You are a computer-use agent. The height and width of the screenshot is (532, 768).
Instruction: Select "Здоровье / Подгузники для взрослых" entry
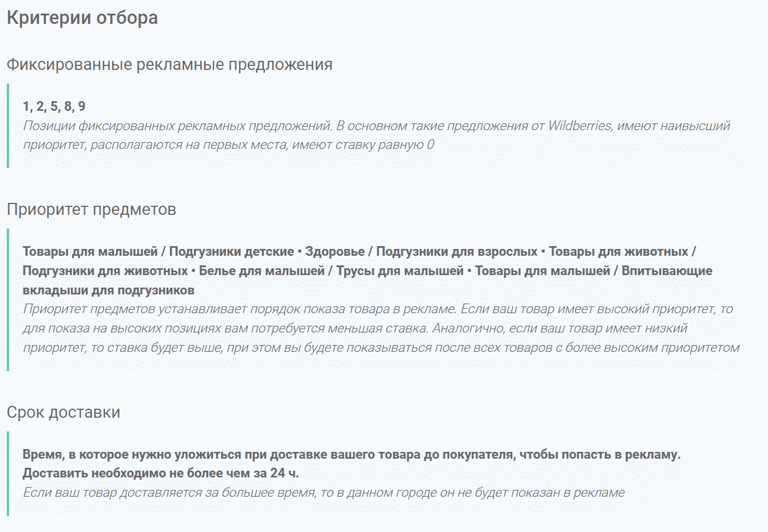tap(421, 251)
